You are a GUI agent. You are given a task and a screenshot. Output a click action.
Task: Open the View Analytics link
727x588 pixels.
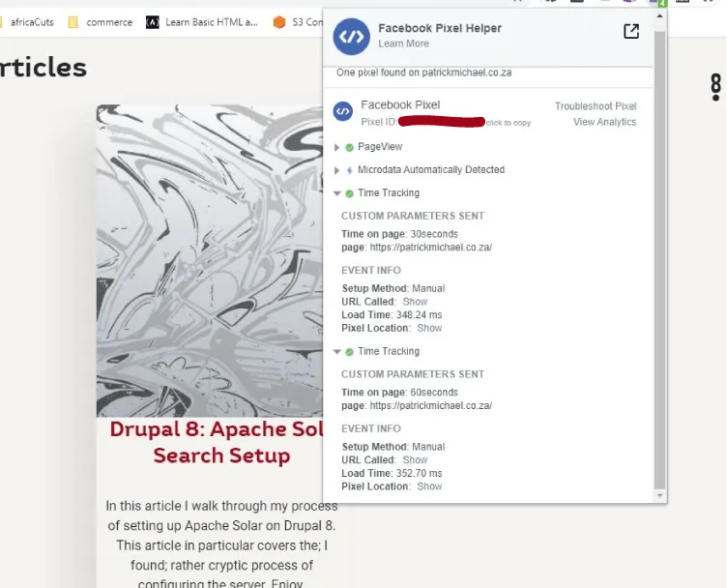(x=604, y=122)
